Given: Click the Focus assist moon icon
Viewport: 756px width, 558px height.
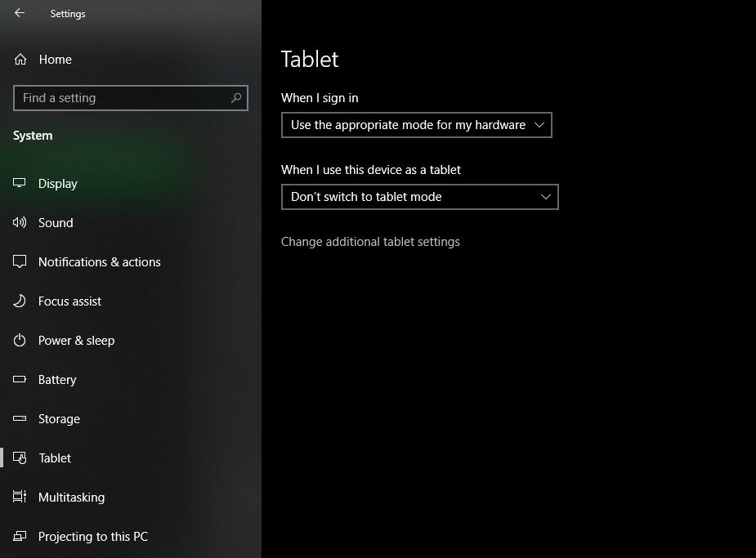Looking at the screenshot, I should tap(19, 301).
